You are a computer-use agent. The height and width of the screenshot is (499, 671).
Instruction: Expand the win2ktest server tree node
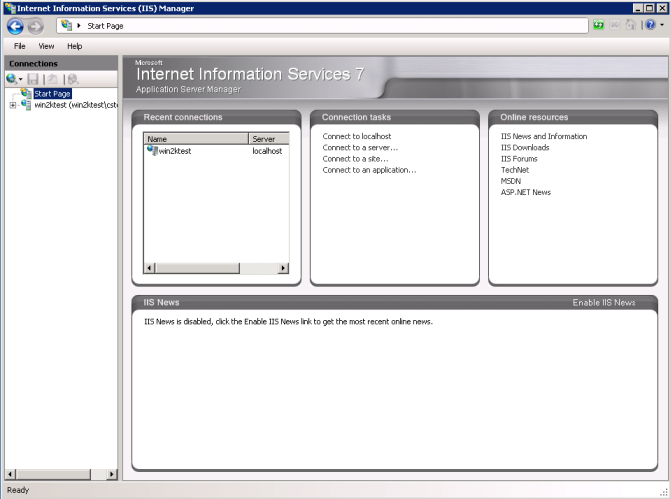click(x=13, y=105)
